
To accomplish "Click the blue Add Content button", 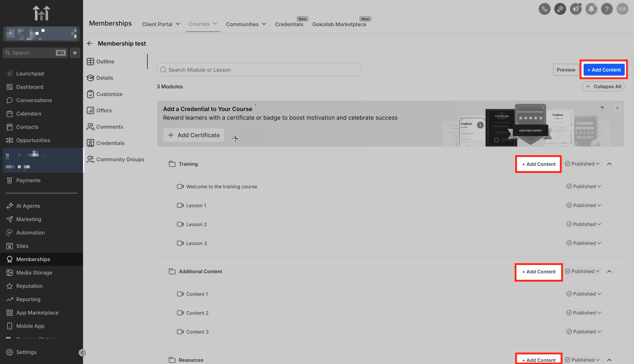I will coord(604,70).
